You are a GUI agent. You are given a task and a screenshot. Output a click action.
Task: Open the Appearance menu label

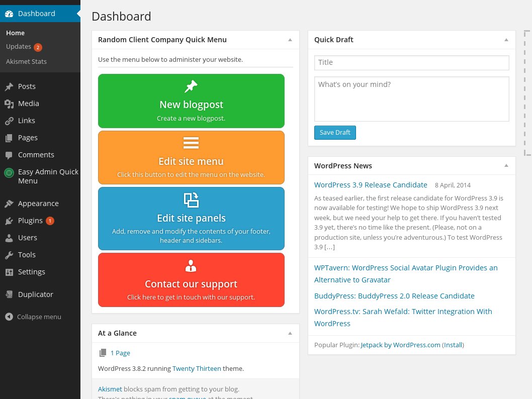tap(38, 204)
